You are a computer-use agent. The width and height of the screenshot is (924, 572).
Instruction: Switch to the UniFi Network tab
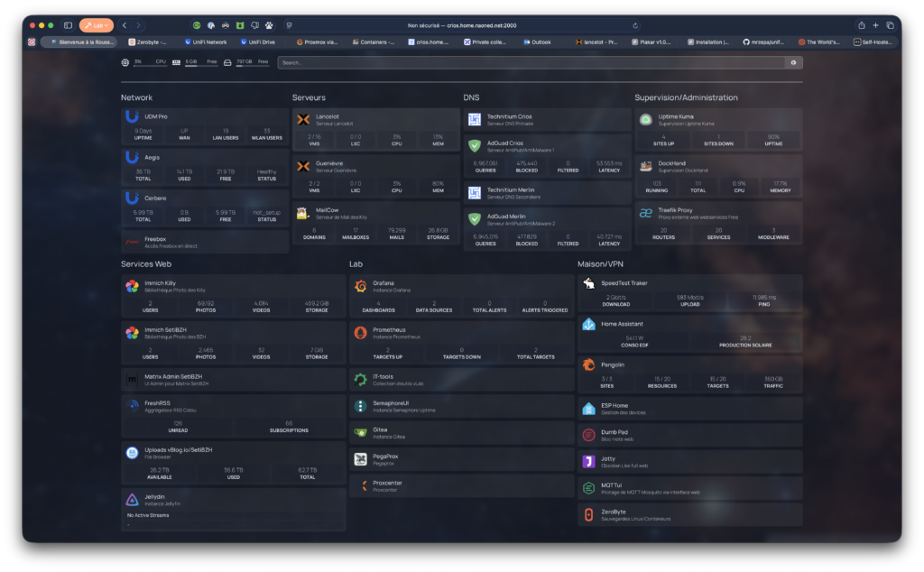(208, 42)
